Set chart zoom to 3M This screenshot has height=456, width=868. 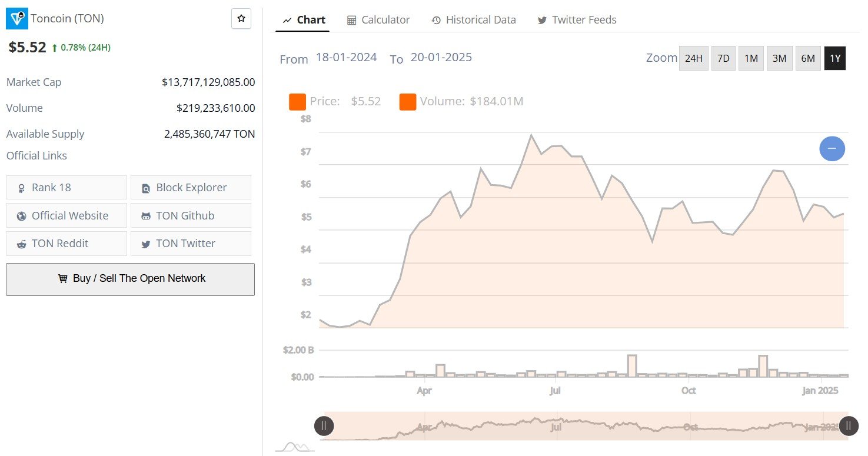(780, 58)
